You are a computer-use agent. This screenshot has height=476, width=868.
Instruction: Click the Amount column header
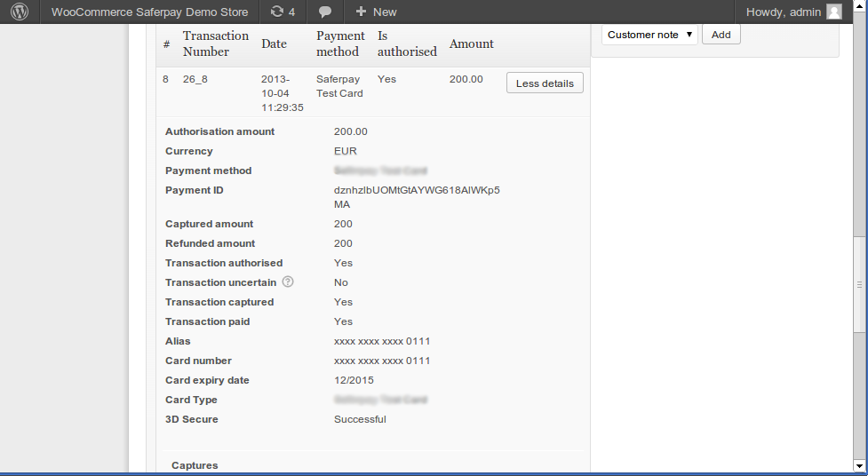coord(471,44)
